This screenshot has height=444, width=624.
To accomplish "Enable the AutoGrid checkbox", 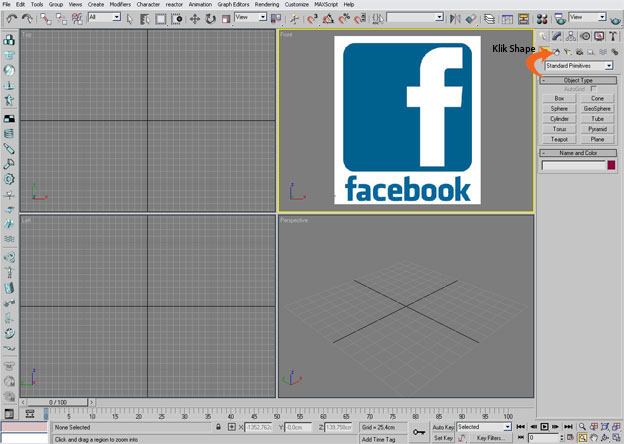I will tap(593, 89).
